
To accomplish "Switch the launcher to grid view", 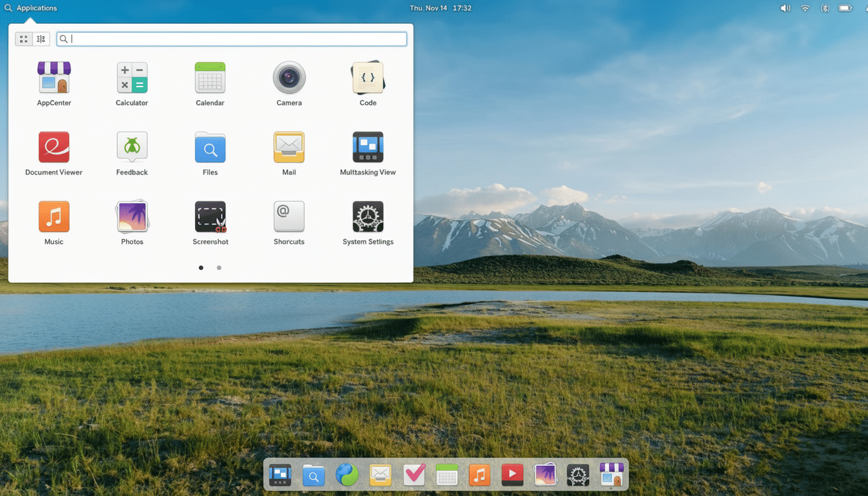I will [x=23, y=39].
